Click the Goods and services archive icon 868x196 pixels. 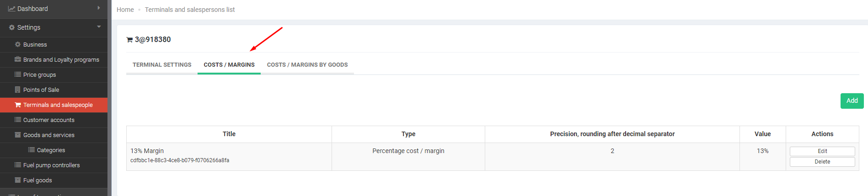click(x=18, y=135)
